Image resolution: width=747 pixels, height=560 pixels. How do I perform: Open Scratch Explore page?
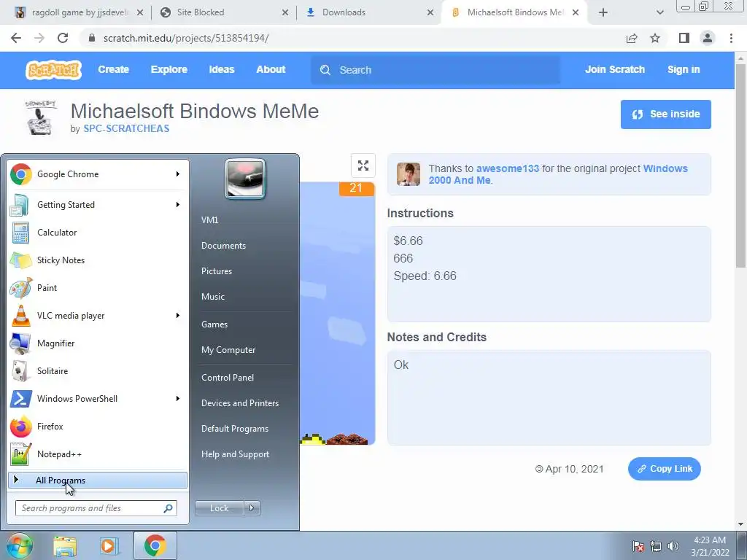(x=169, y=69)
